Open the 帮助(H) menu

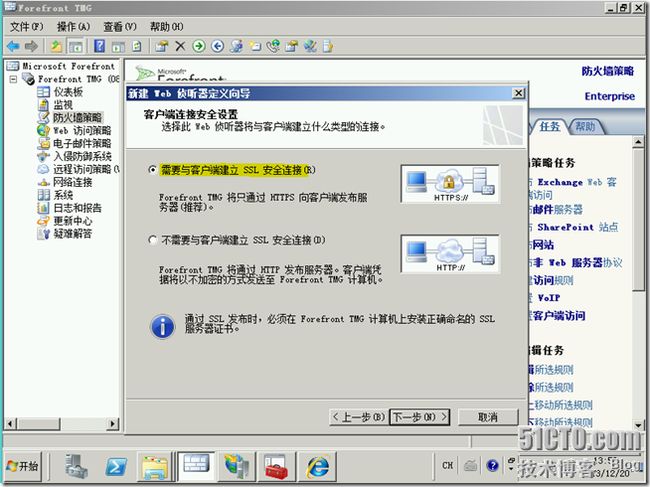click(x=166, y=27)
